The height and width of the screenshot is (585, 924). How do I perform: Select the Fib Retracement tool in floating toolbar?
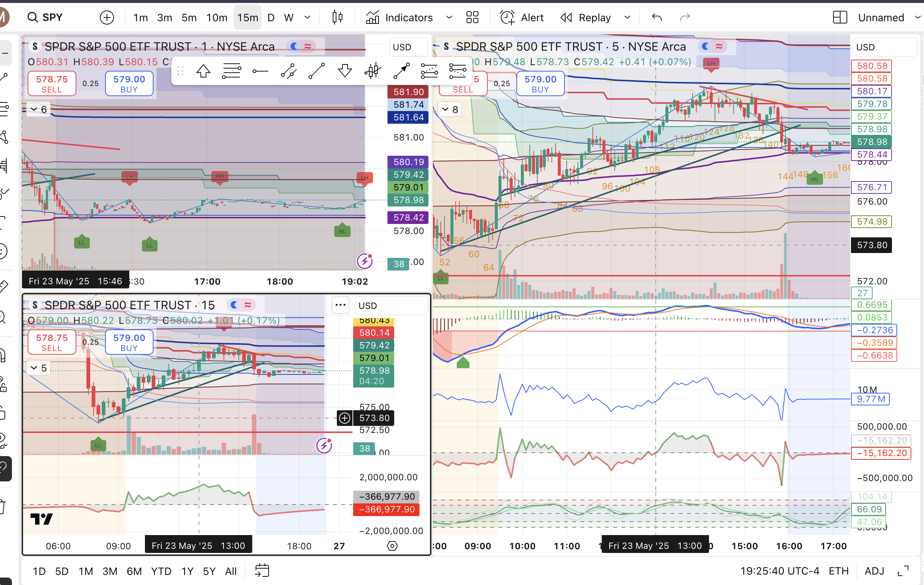point(231,71)
